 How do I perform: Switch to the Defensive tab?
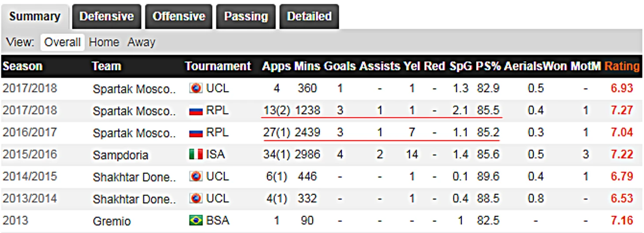106,17
